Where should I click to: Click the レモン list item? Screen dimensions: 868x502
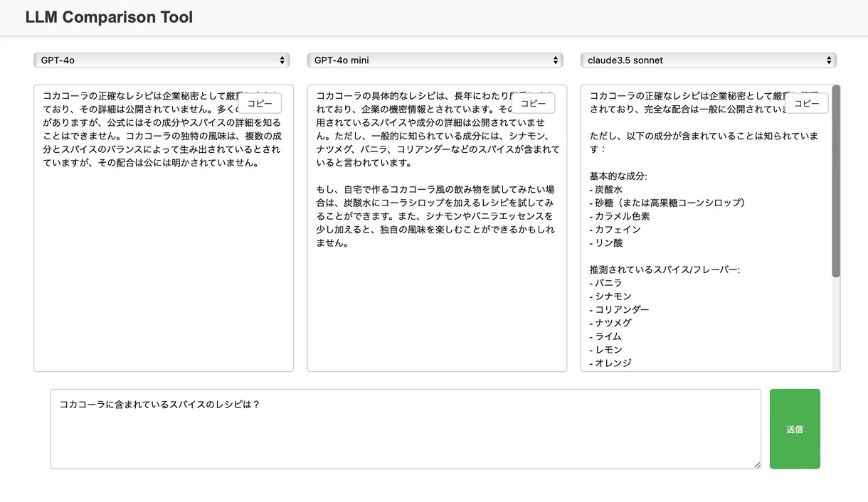[606, 350]
